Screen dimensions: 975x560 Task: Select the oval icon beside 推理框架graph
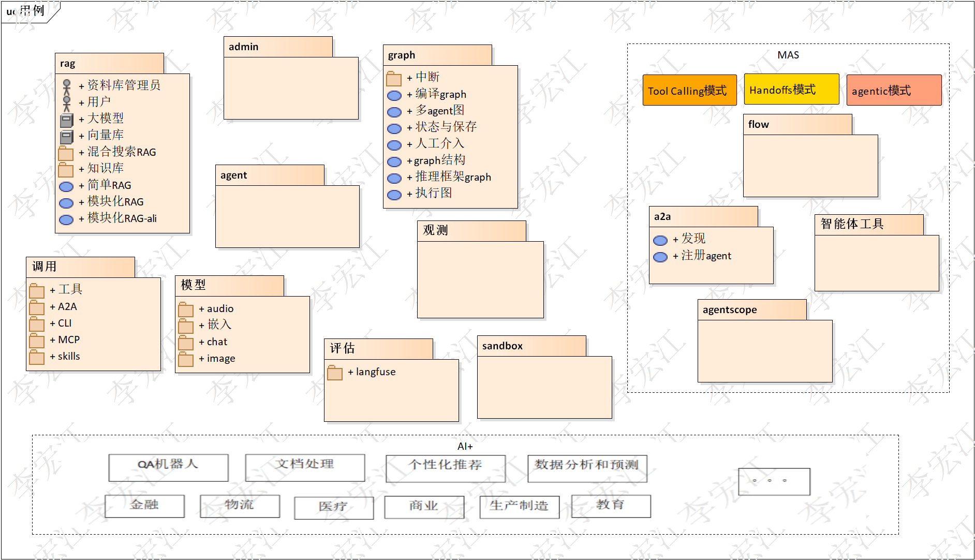coord(394,178)
